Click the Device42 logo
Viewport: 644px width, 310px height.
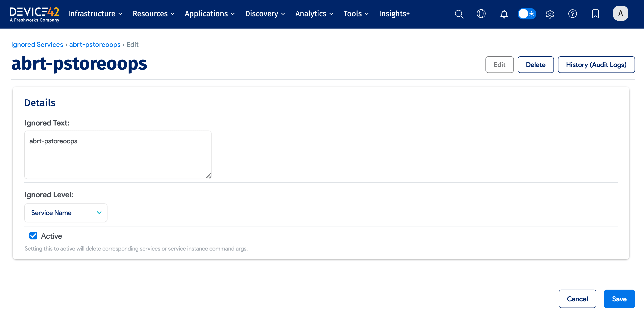[x=35, y=14]
